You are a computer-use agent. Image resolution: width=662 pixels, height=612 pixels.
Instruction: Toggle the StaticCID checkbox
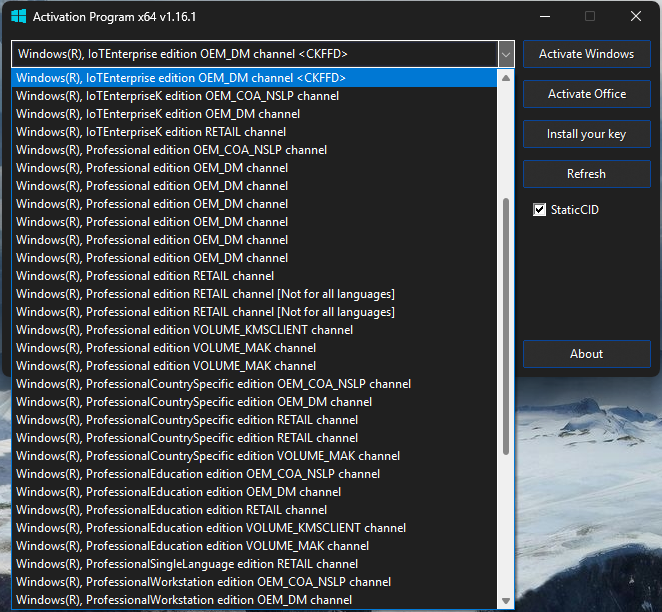pyautogui.click(x=540, y=210)
